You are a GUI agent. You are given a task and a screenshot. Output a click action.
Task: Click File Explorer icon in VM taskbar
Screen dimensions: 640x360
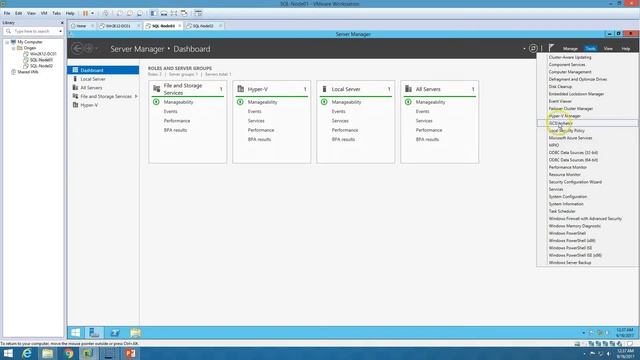tap(135, 333)
